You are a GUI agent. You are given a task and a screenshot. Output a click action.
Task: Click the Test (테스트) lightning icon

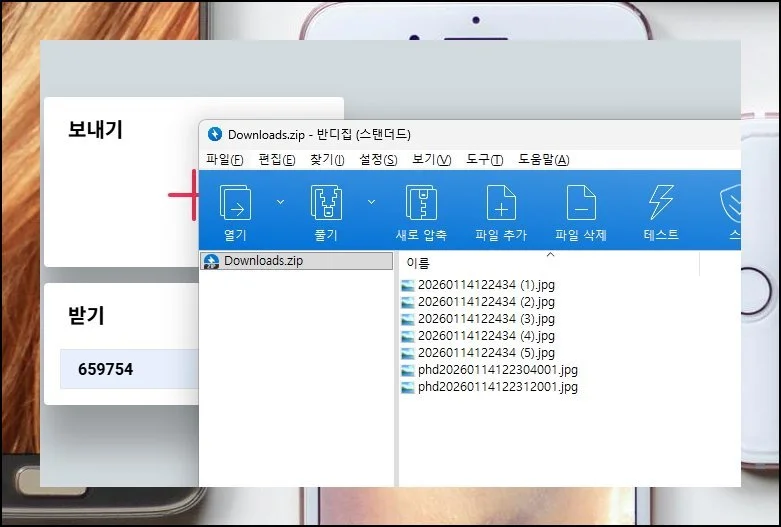pyautogui.click(x=660, y=204)
